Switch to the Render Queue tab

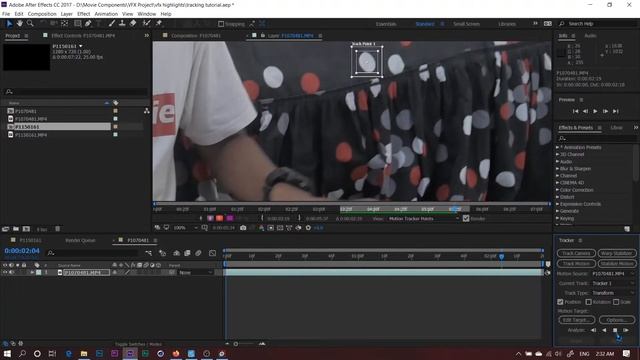[80, 240]
